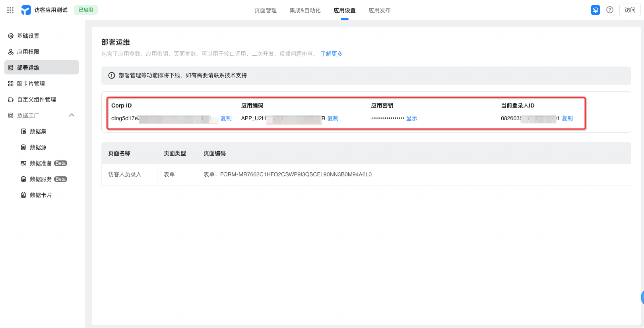
Task: Follow the 了解更多 link
Action: point(332,54)
